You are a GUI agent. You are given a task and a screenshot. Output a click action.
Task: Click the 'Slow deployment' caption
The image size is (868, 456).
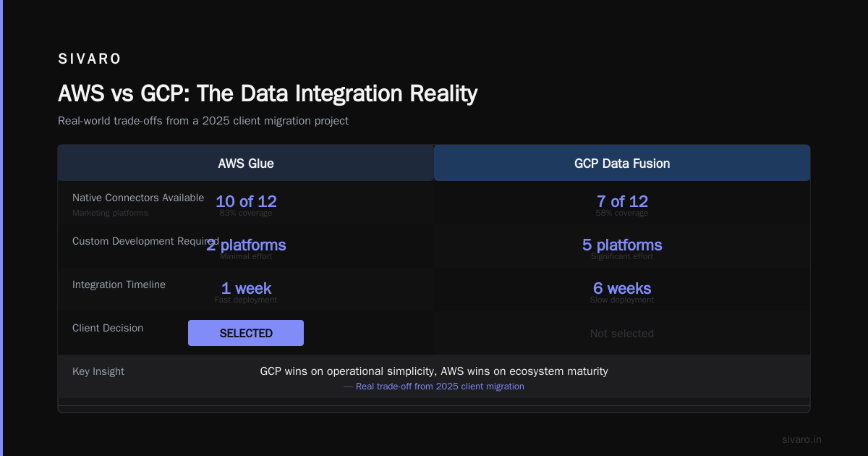pyautogui.click(x=622, y=300)
